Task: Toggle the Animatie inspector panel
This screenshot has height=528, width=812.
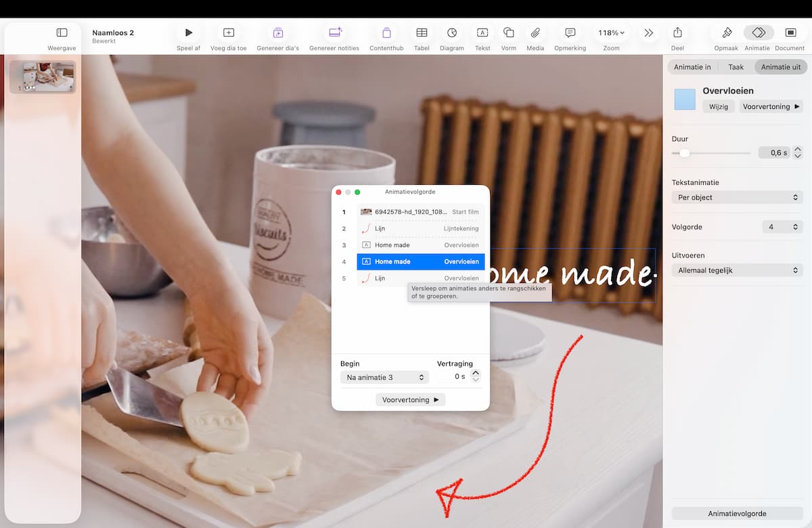Action: point(759,32)
